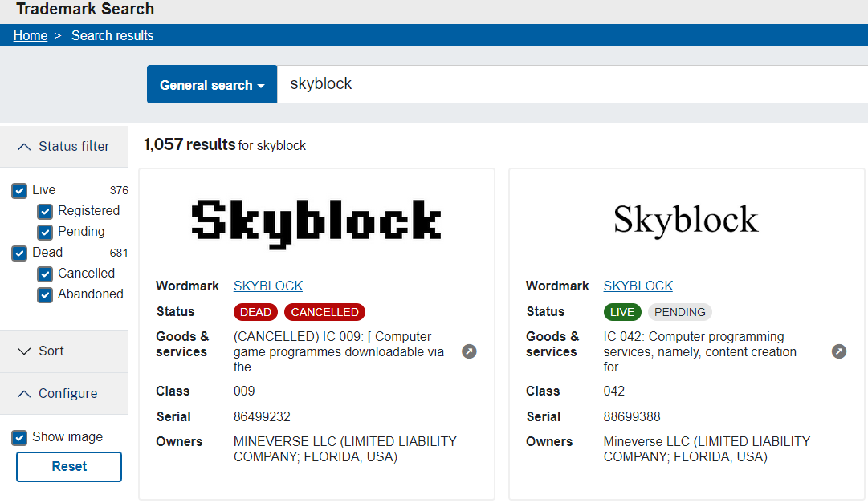Toggle the Cancelled status checkbox

click(x=45, y=274)
